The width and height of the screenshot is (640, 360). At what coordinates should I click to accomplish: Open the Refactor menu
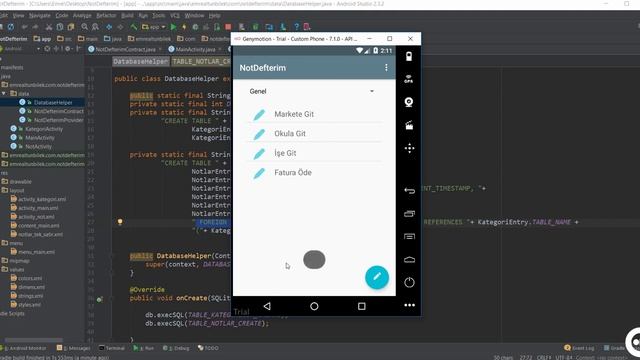pyautogui.click(x=106, y=16)
